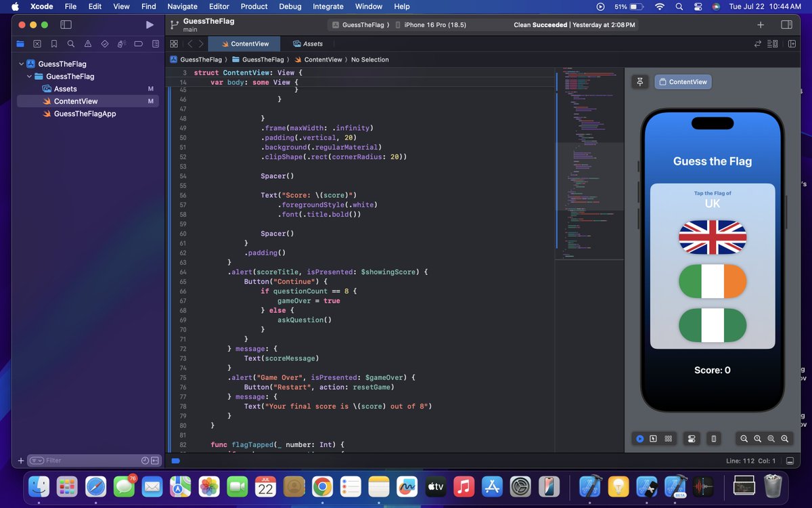812x508 pixels.
Task: Open the Breakpoint navigator
Action: [x=139, y=43]
